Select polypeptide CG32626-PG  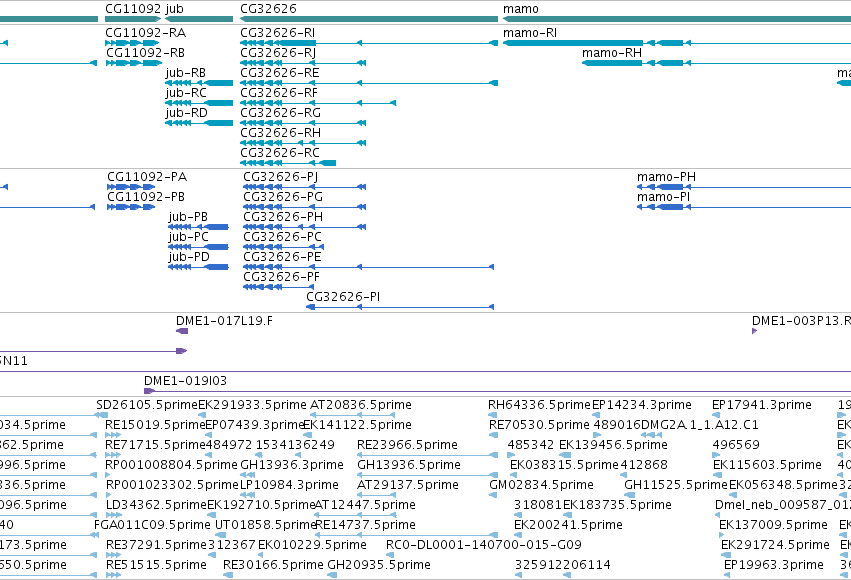coord(283,197)
